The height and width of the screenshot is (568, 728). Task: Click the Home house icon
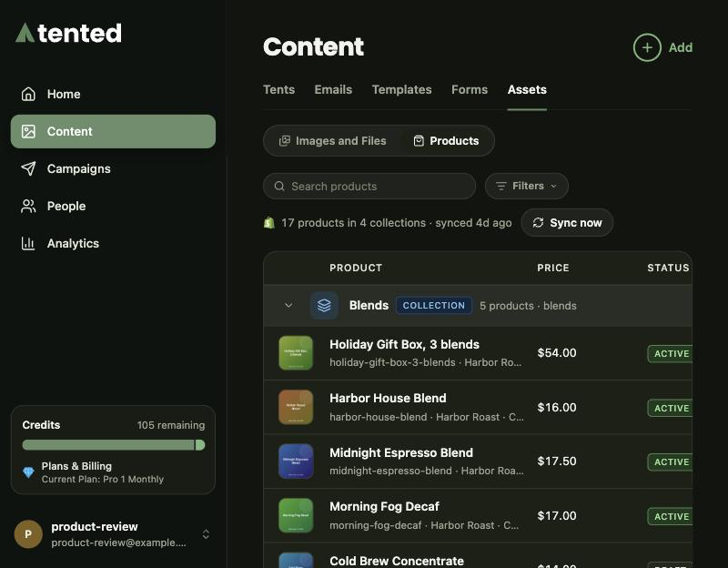pyautogui.click(x=28, y=94)
